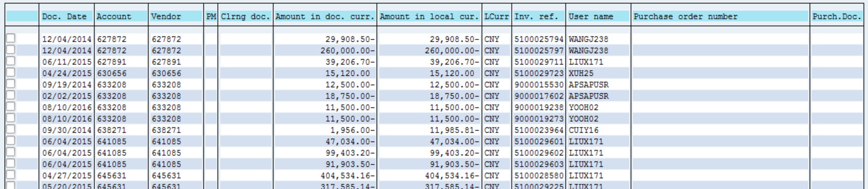
Task: Click the CNY currency in the XUH25 row
Action: [492, 73]
